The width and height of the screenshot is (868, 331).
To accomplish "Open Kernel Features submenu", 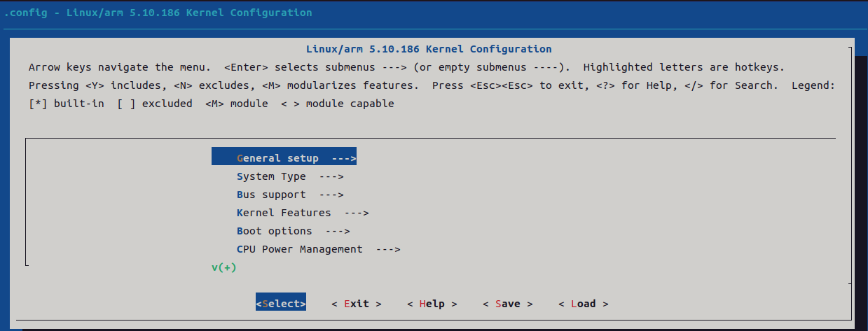I will pos(303,213).
